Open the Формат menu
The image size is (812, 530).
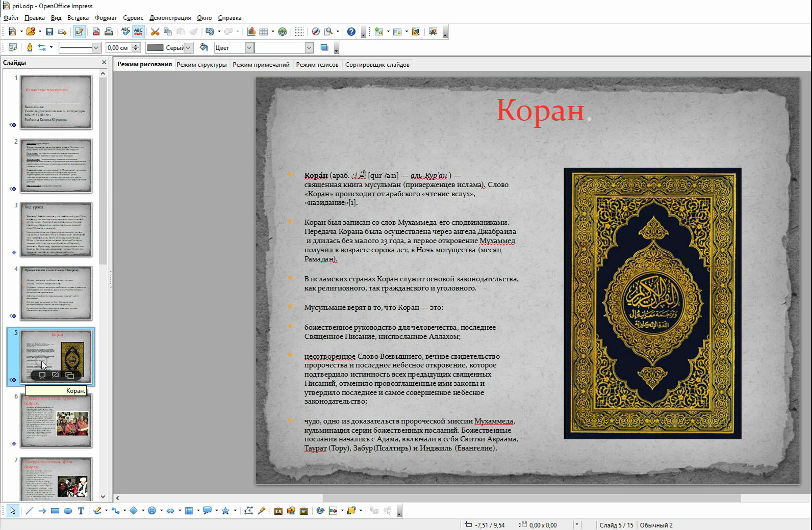pos(106,18)
